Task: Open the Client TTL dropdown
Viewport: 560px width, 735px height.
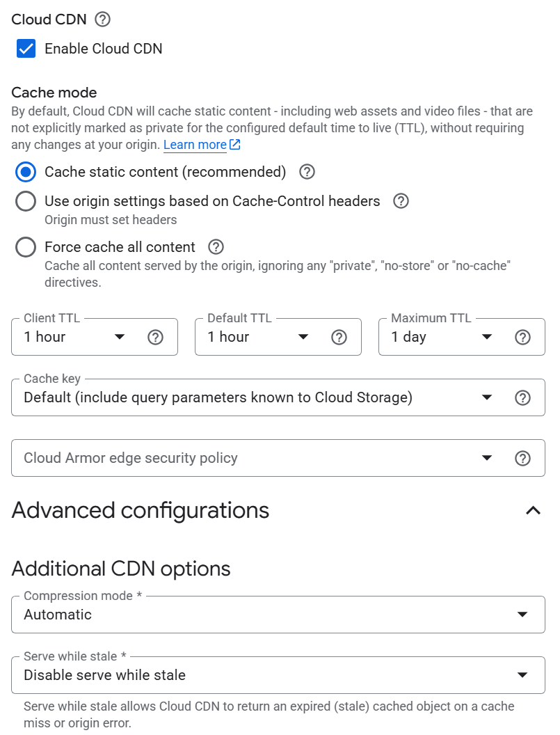Action: point(75,337)
